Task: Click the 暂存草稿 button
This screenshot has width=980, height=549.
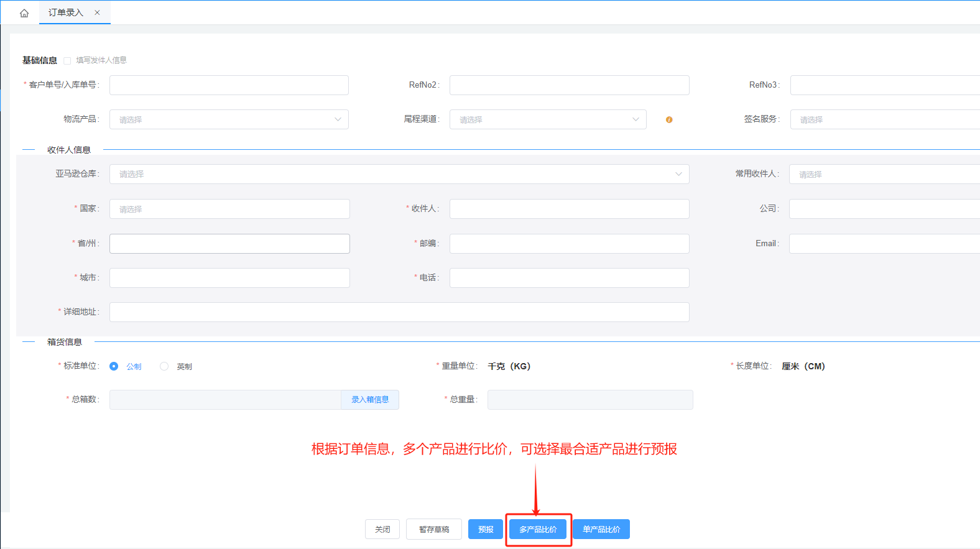Action: 434,529
